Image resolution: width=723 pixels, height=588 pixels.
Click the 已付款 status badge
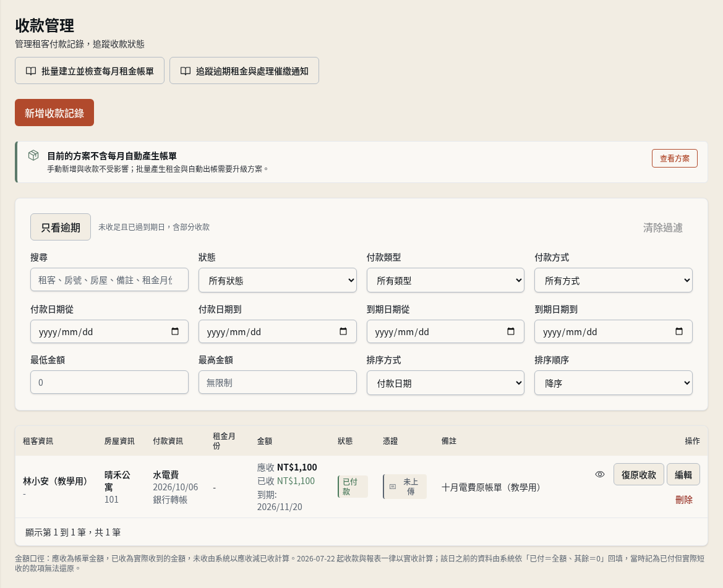(353, 487)
